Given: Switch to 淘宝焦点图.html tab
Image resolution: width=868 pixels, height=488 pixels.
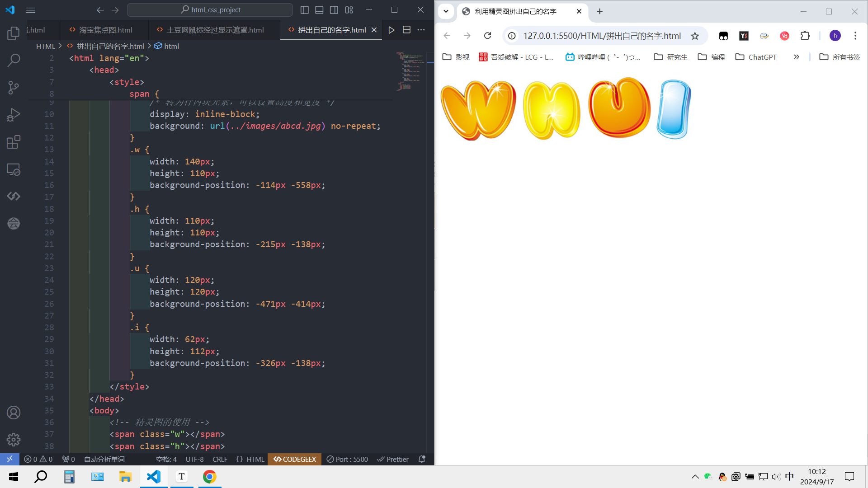Looking at the screenshot, I should click(105, 30).
